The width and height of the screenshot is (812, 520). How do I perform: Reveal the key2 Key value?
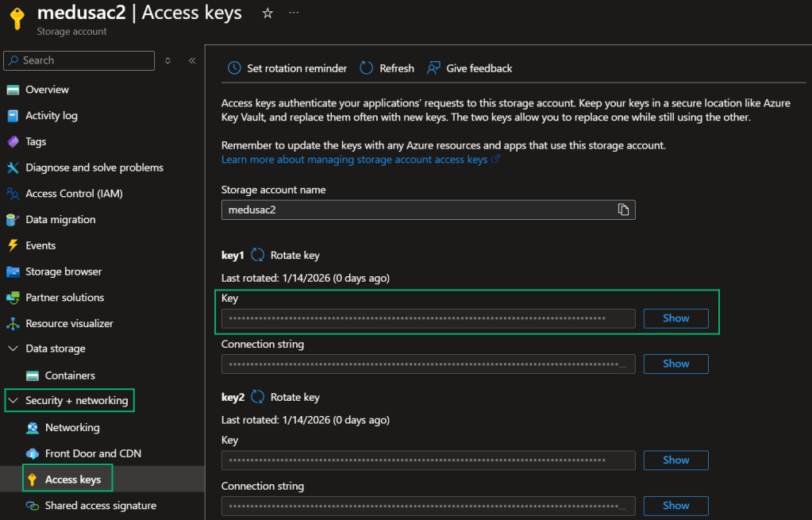click(x=675, y=460)
